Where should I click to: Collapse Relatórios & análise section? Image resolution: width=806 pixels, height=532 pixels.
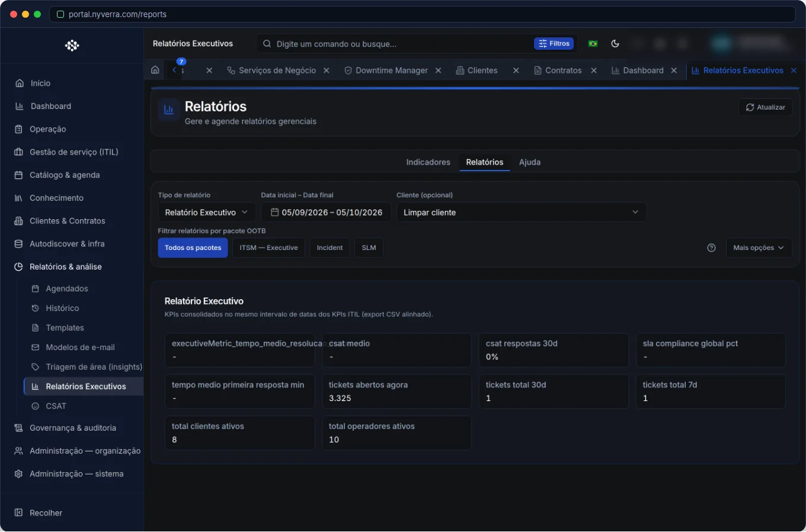tap(72, 267)
